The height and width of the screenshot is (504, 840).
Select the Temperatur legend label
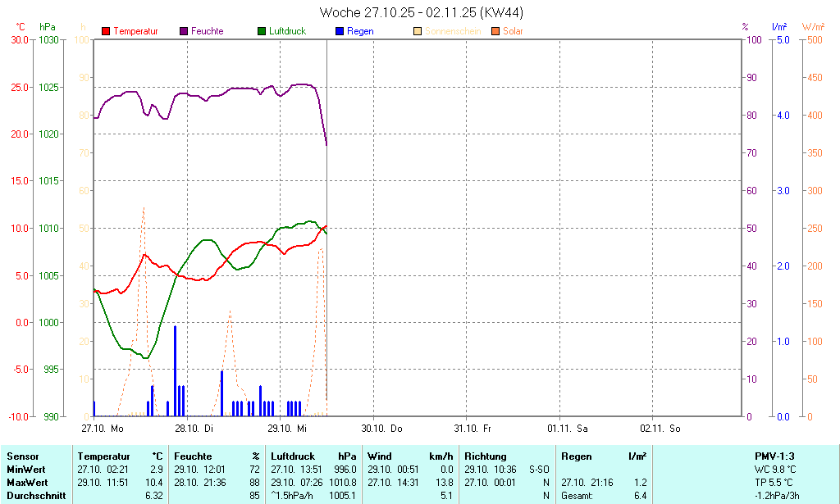click(135, 31)
